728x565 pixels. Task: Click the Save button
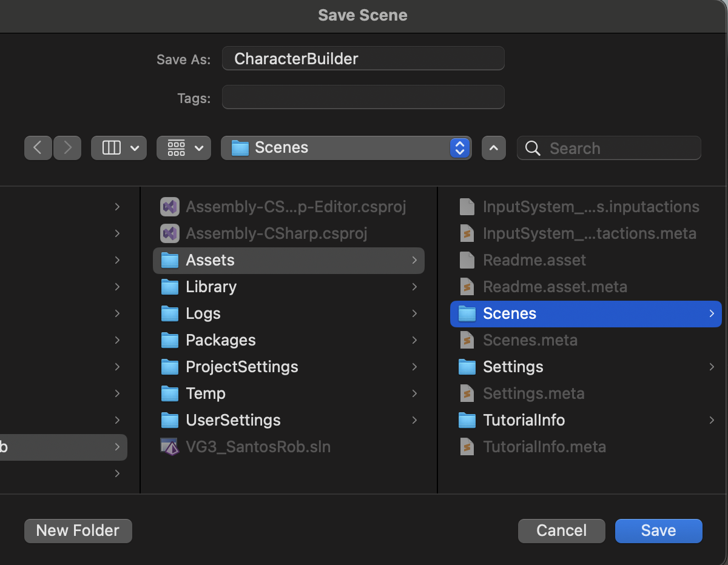click(658, 531)
